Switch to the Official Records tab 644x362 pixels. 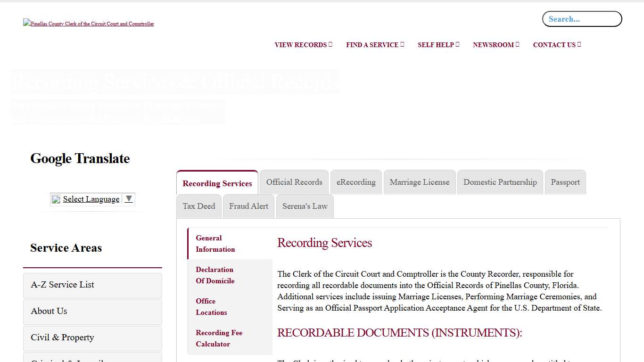click(294, 182)
